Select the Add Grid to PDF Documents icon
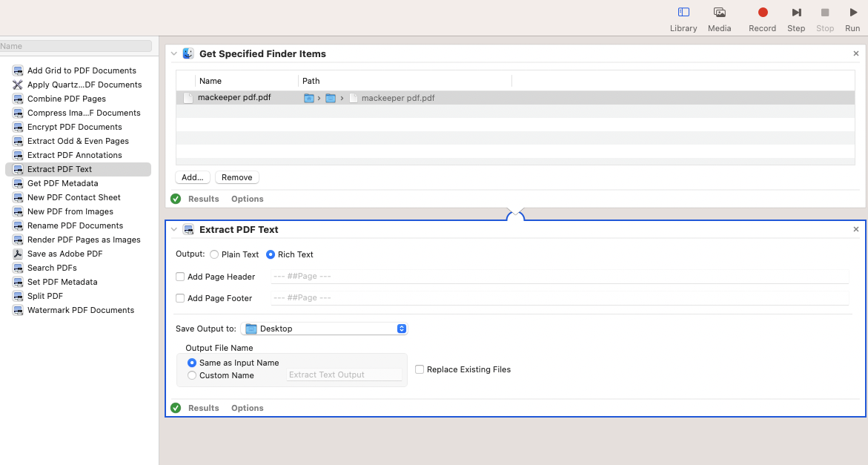868x465 pixels. [18, 70]
